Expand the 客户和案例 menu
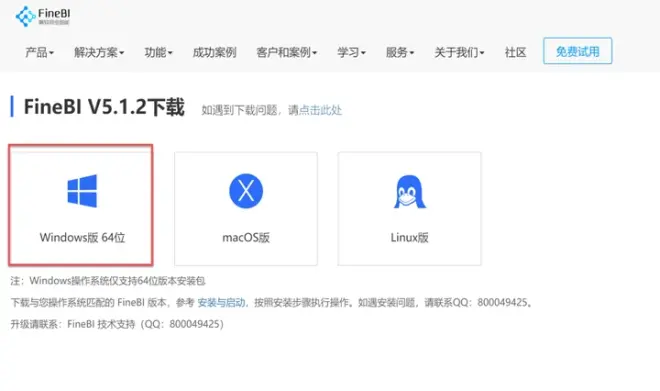This screenshot has width=660, height=391. 287,52
